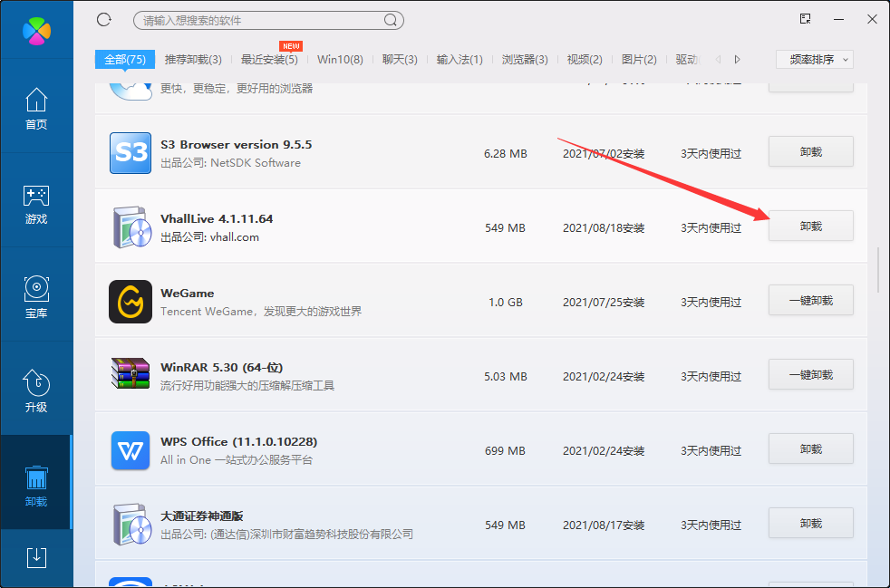Click WeGame install date 2021/07/25安装
Screen dimensions: 890x588
[x=604, y=303]
